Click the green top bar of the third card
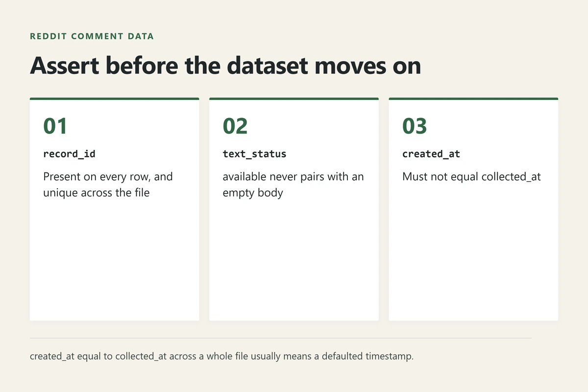 (x=473, y=98)
